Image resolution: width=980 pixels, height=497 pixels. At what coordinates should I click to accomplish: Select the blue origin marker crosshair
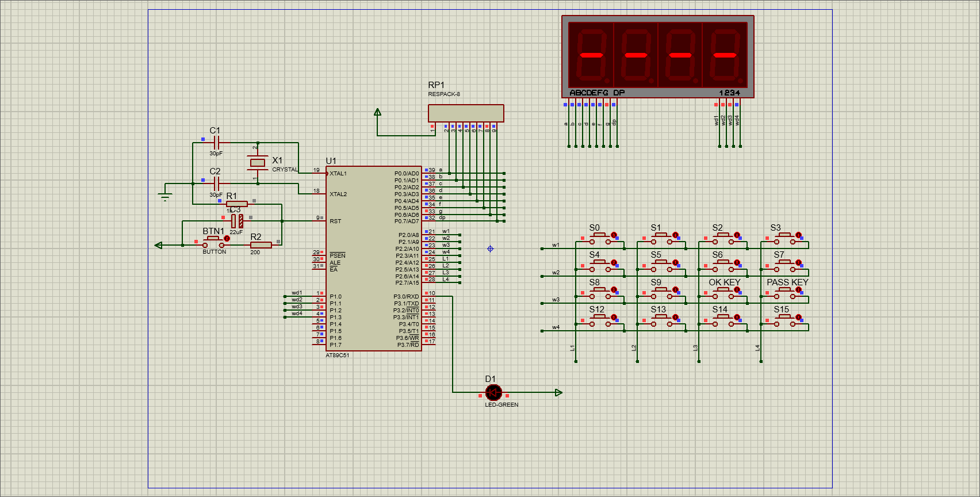point(490,248)
